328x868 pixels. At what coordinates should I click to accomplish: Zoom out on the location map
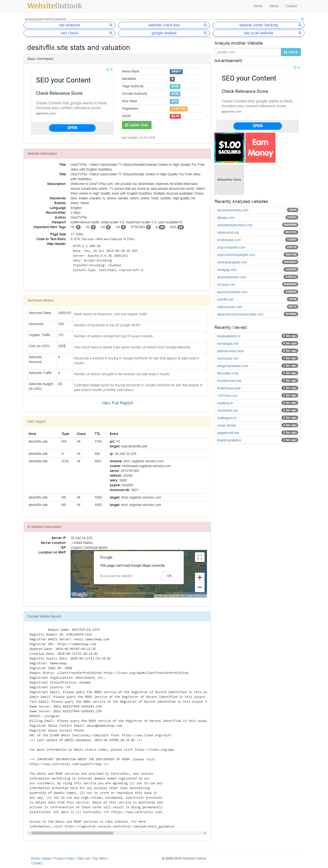pyautogui.click(x=200, y=587)
